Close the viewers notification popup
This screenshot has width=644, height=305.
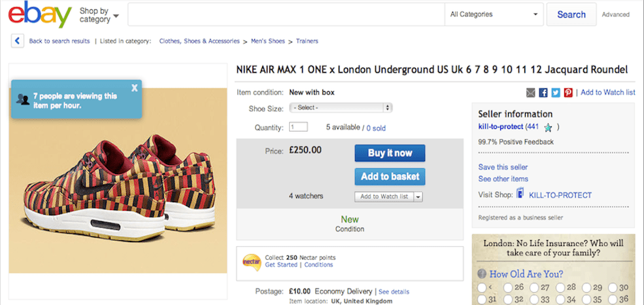point(135,88)
